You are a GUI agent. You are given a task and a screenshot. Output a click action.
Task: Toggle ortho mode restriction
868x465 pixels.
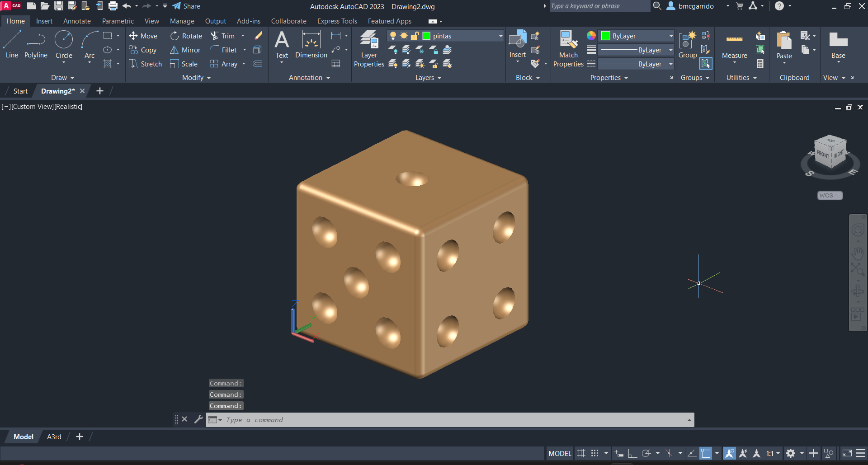632,453
